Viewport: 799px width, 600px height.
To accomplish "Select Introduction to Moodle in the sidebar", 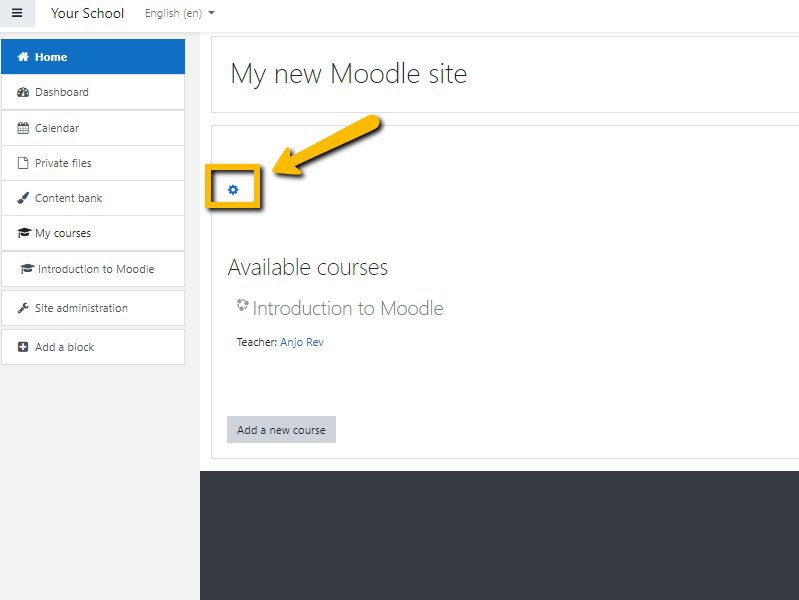I will (95, 269).
